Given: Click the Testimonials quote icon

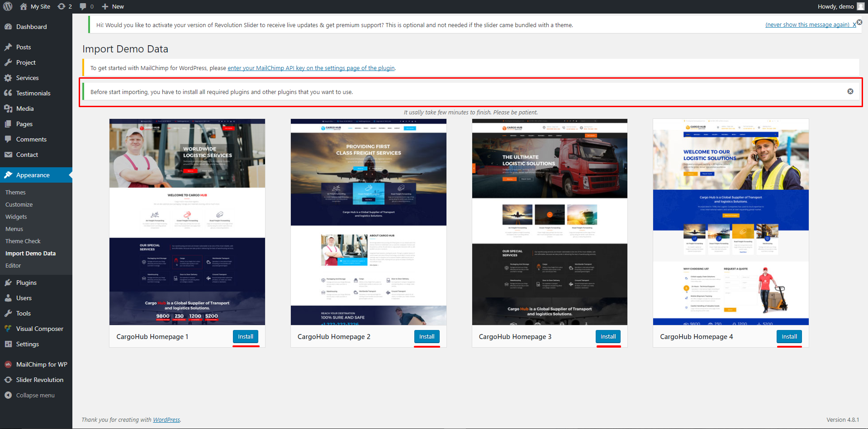Looking at the screenshot, I should point(8,93).
